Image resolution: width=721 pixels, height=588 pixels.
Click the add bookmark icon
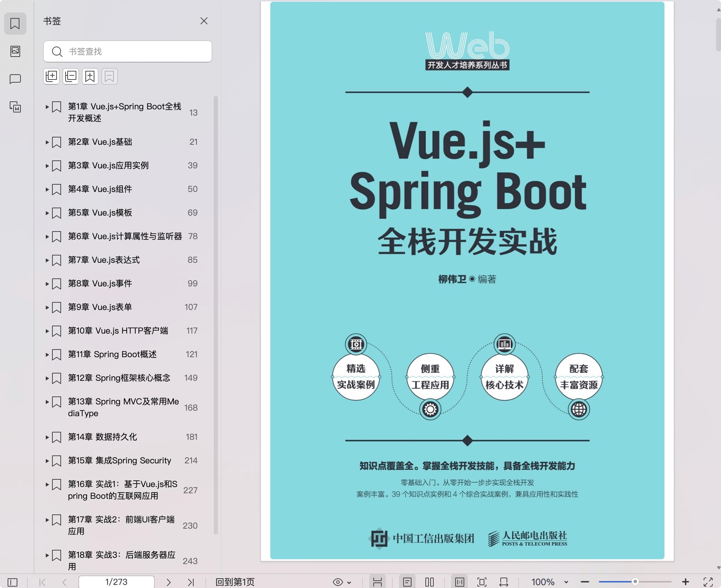[x=90, y=76]
